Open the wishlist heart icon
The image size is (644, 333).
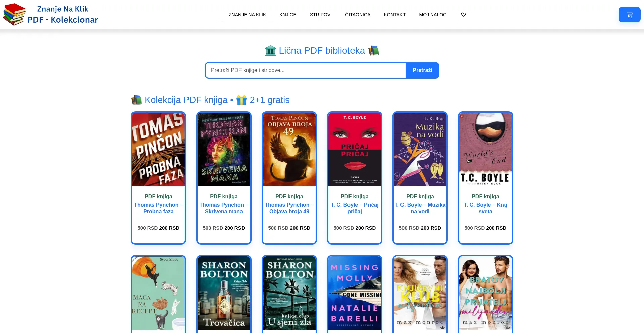(464, 15)
